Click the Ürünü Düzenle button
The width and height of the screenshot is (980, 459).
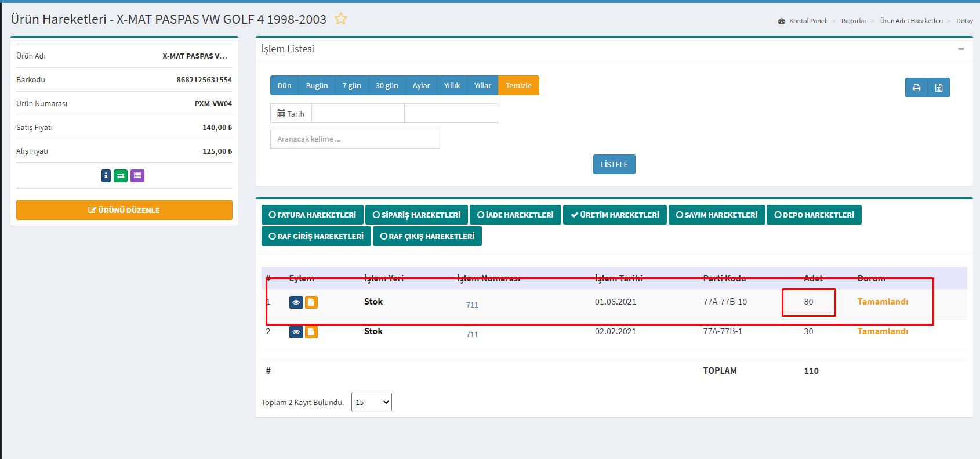[124, 210]
